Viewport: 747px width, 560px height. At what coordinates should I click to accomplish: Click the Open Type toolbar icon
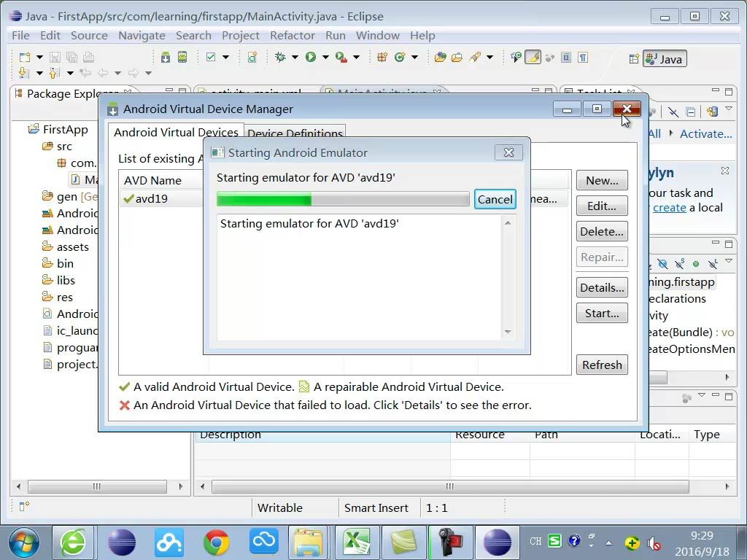[x=440, y=57]
